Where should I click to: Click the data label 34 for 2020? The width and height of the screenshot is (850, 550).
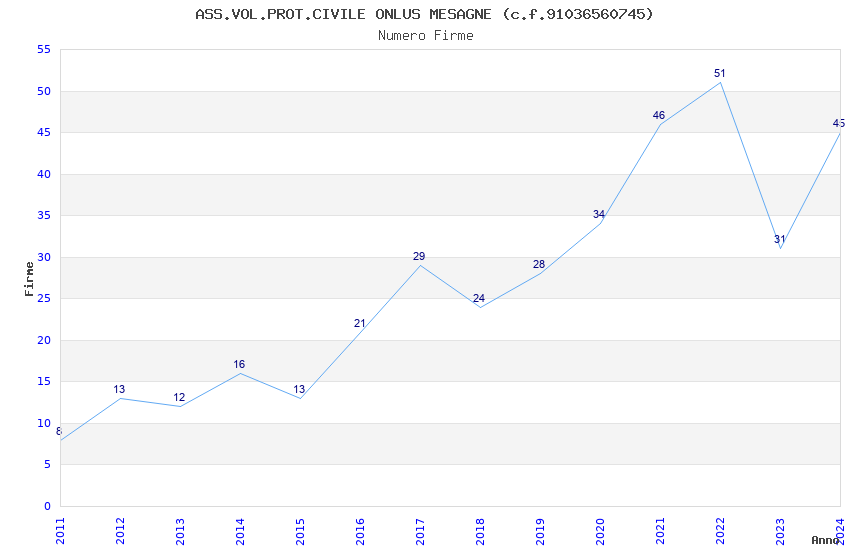coord(599,215)
